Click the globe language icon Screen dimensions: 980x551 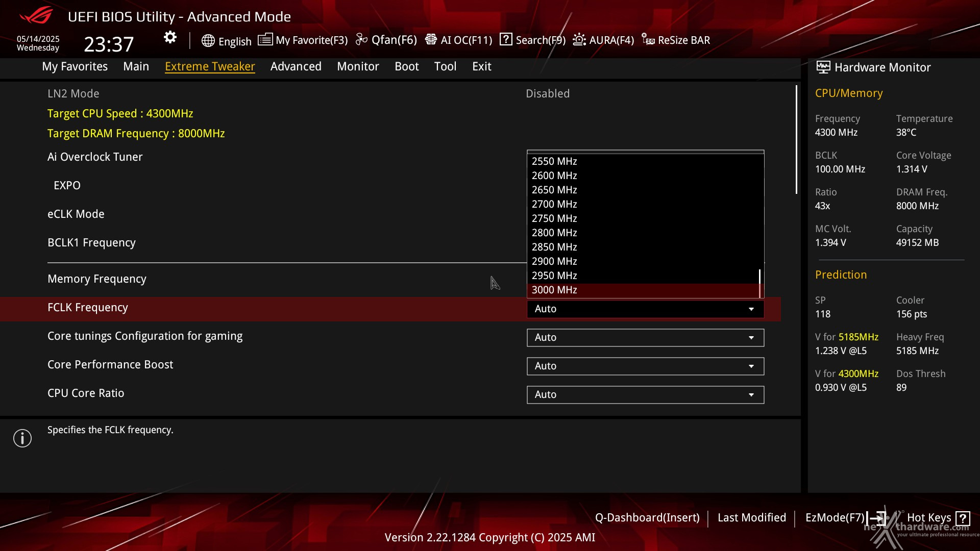point(208,41)
